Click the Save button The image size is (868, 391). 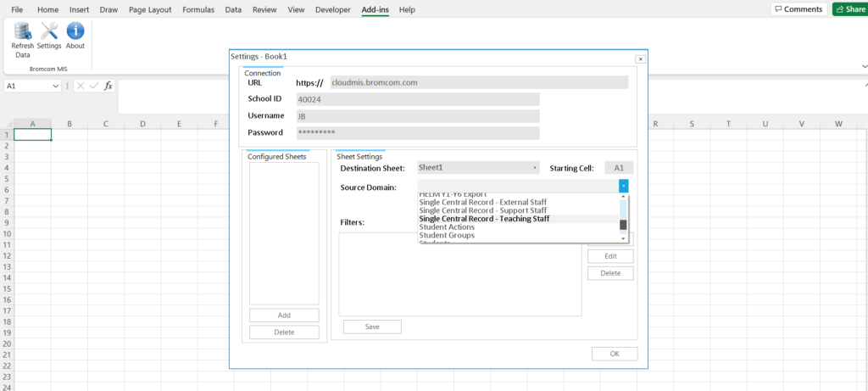372,327
